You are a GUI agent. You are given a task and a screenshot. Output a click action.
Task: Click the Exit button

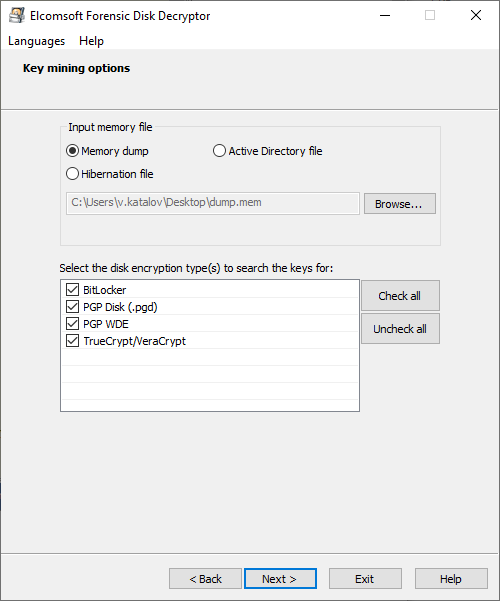coord(365,578)
